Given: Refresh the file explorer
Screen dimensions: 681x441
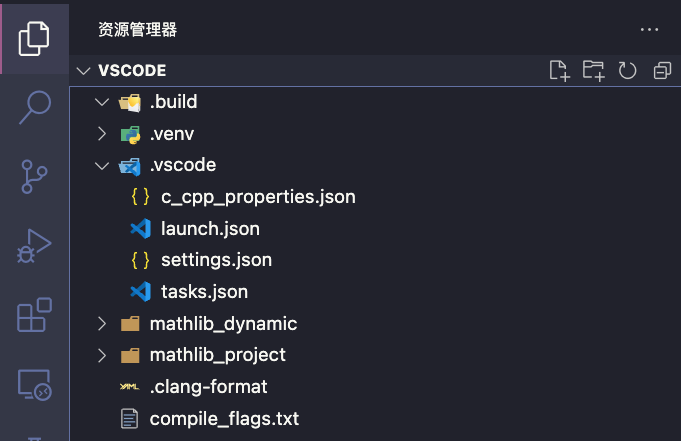Looking at the screenshot, I should pos(627,70).
